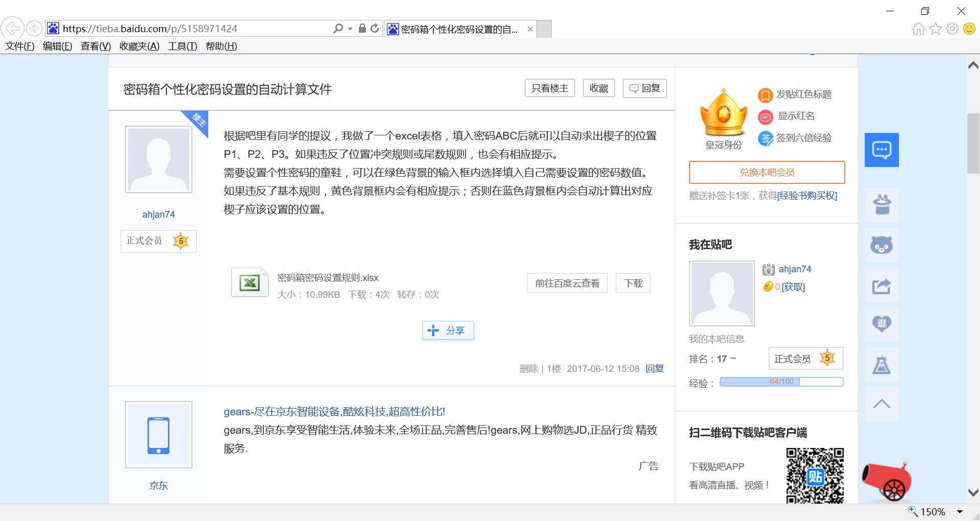The height and width of the screenshot is (521, 980).
Task: Open ahjan74 username link under post avatar
Action: click(159, 215)
